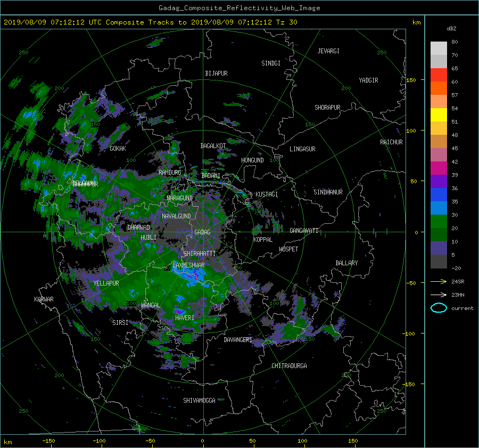Click the SINDHANUR city label
479x448 pixels.
click(x=328, y=192)
